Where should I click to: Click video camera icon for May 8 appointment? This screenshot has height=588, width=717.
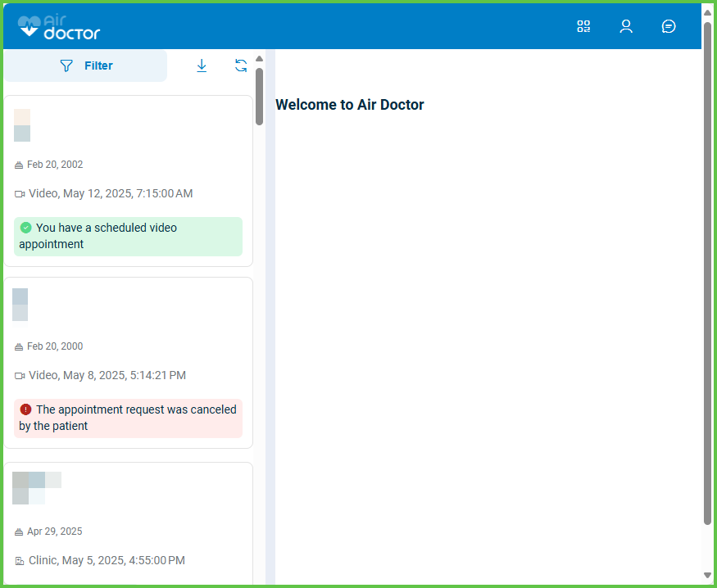coord(20,376)
